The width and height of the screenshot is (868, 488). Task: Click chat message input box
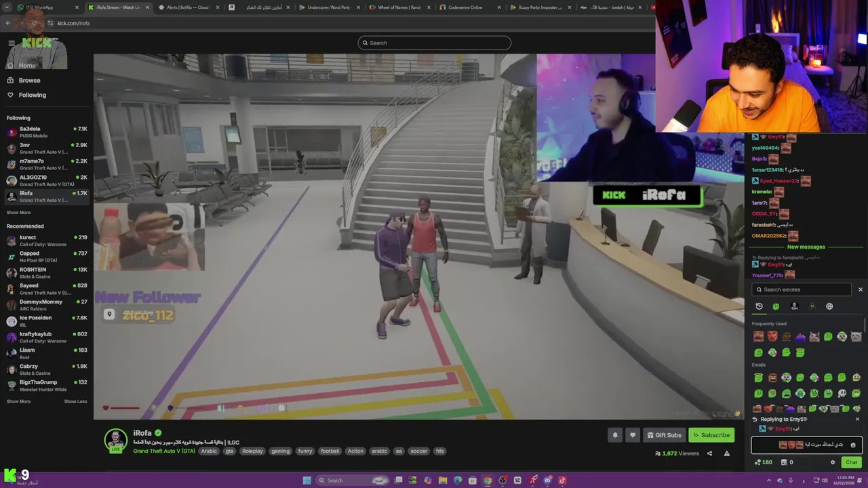[806, 445]
